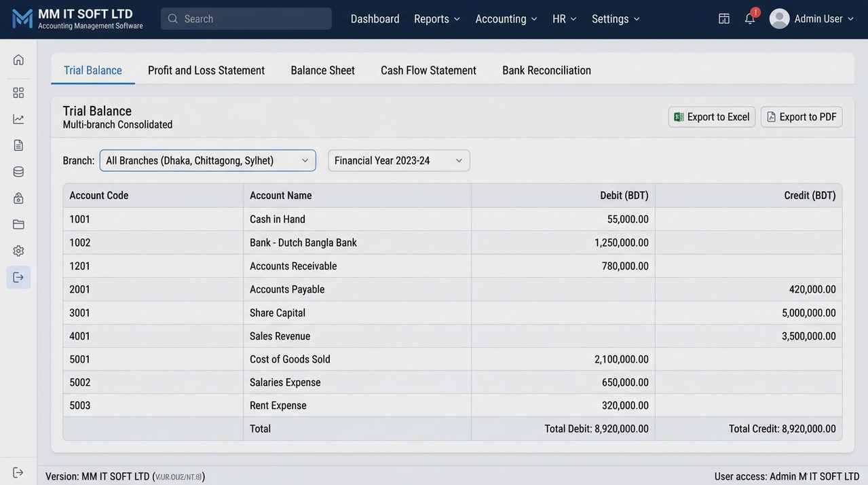Open the line chart icon in sidebar

[x=18, y=119]
